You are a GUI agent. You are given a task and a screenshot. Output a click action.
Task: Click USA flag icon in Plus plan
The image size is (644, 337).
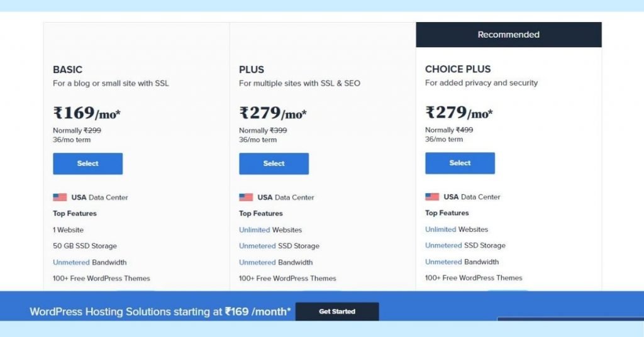point(246,197)
